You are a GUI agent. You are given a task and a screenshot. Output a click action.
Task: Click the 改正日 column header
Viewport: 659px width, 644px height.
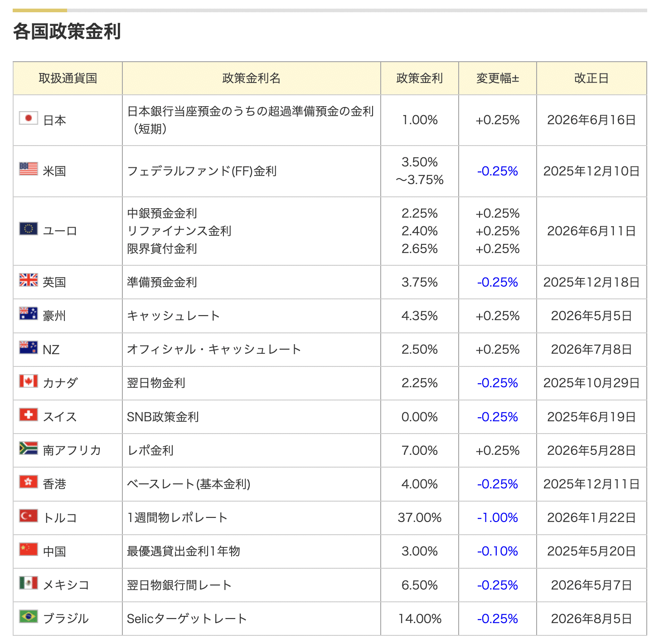[591, 78]
